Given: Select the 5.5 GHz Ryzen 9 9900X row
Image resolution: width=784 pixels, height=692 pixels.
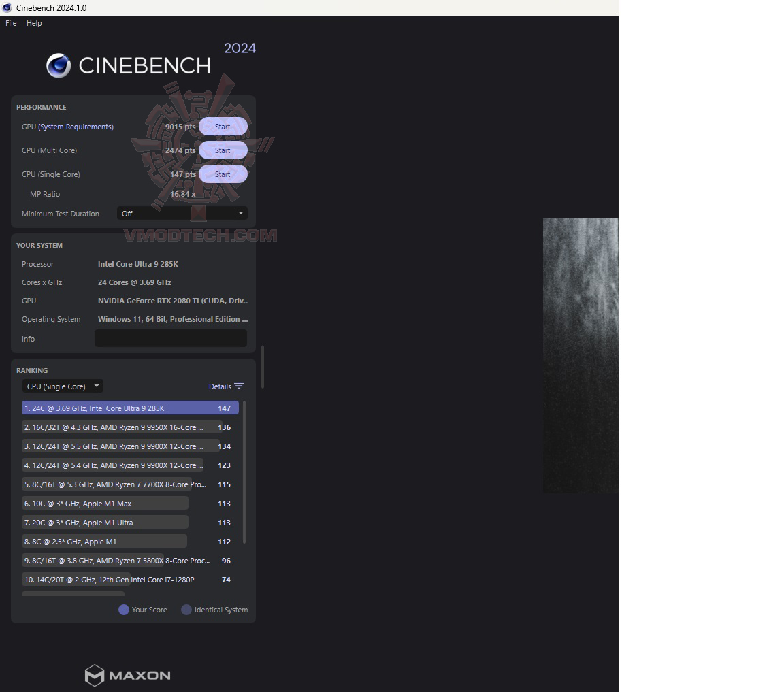Looking at the screenshot, I should [x=130, y=446].
